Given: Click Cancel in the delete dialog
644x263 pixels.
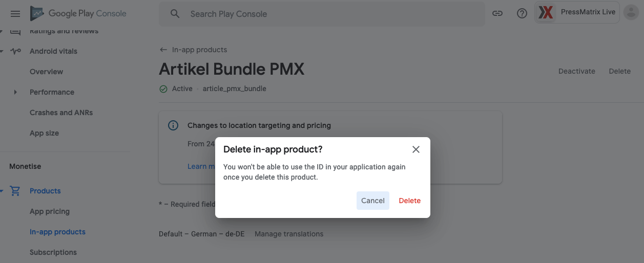Looking at the screenshot, I should coord(373,201).
